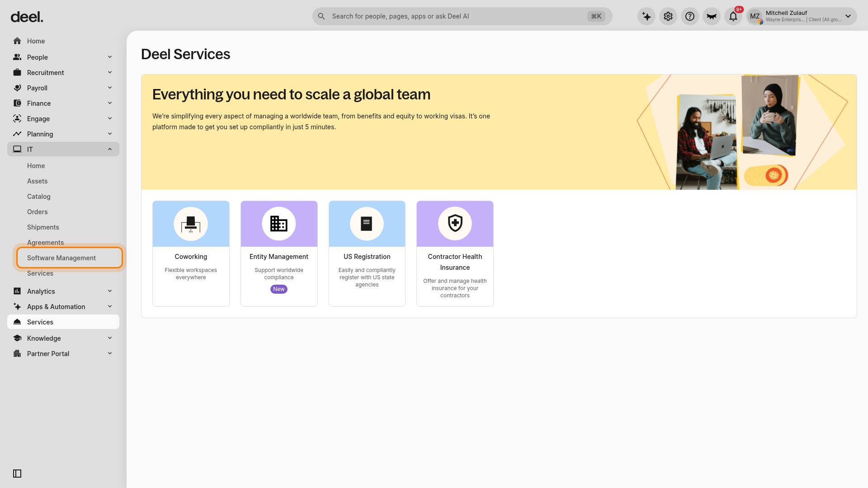
Task: Click the search magnifier icon
Action: (321, 16)
